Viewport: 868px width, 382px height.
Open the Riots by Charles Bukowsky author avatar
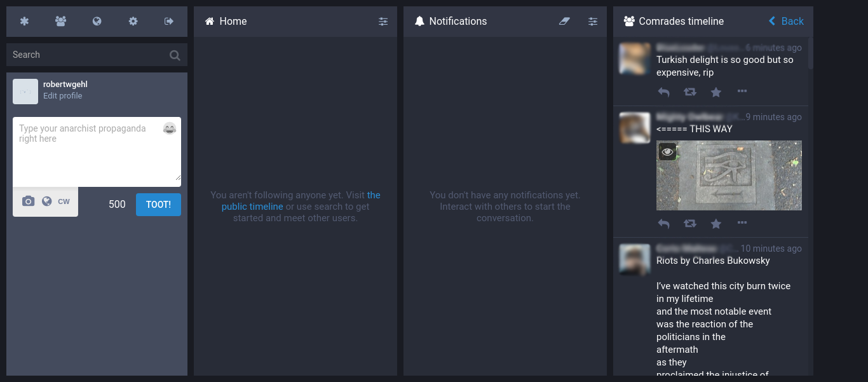[x=635, y=259]
